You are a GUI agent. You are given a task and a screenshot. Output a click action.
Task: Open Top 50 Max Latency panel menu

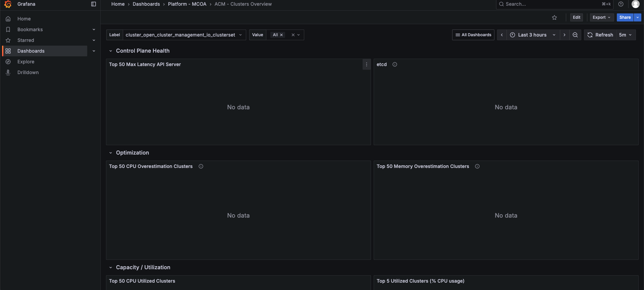coord(367,64)
